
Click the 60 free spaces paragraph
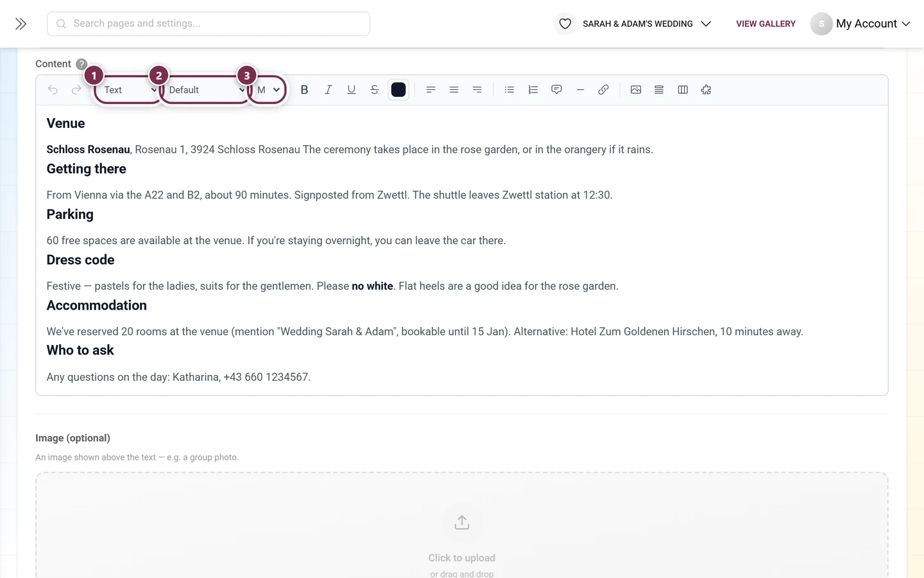click(x=276, y=241)
